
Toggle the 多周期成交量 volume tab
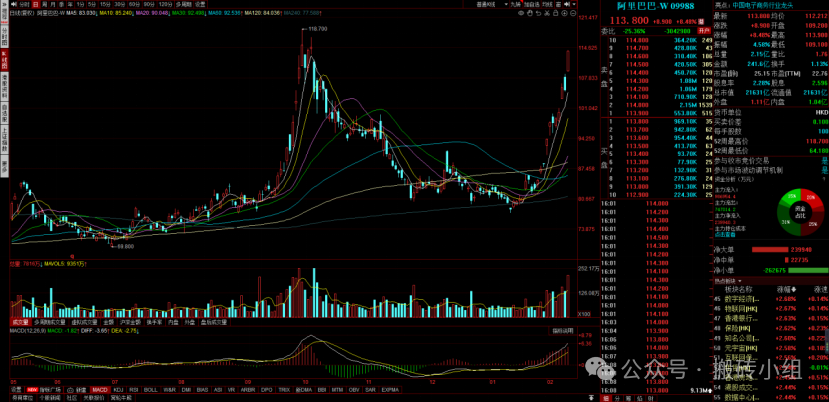coord(50,322)
